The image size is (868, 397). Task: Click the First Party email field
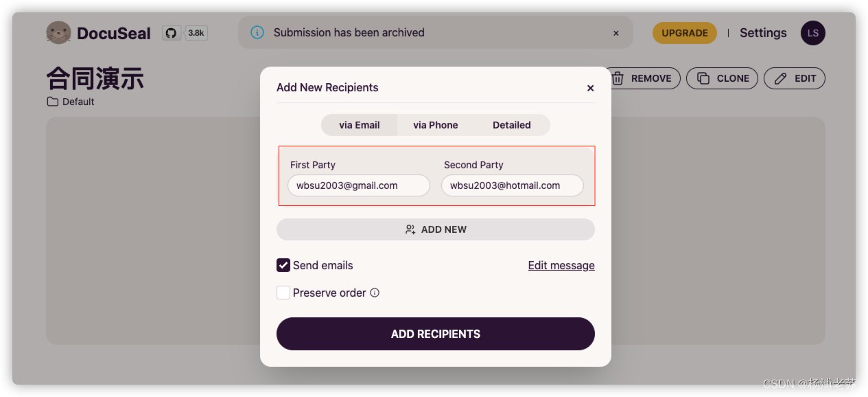click(359, 185)
